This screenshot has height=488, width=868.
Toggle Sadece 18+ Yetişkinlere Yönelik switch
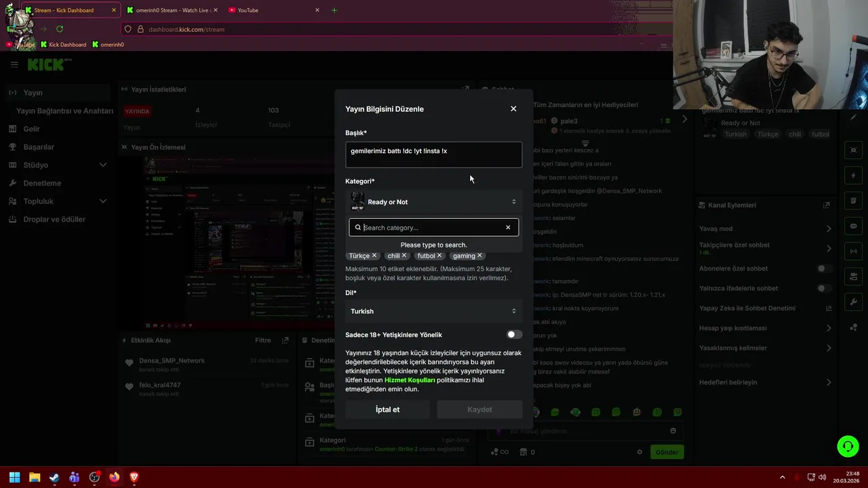pyautogui.click(x=514, y=335)
